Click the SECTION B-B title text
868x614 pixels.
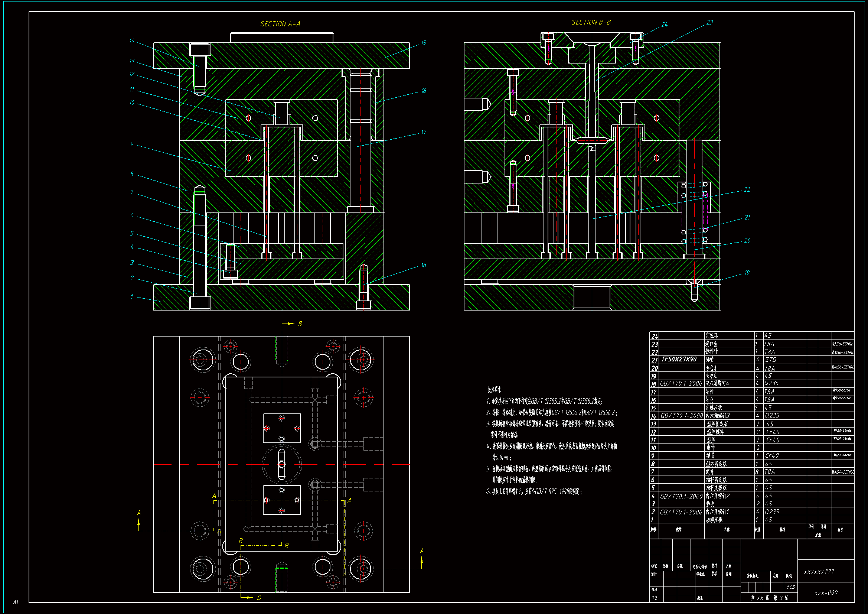point(591,23)
